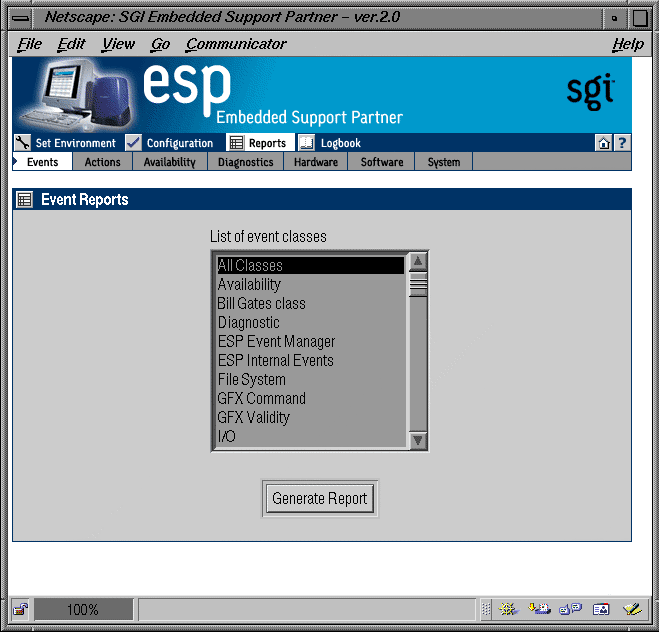The height and width of the screenshot is (632, 659).
Task: Click the Generate Report button
Action: click(x=320, y=498)
